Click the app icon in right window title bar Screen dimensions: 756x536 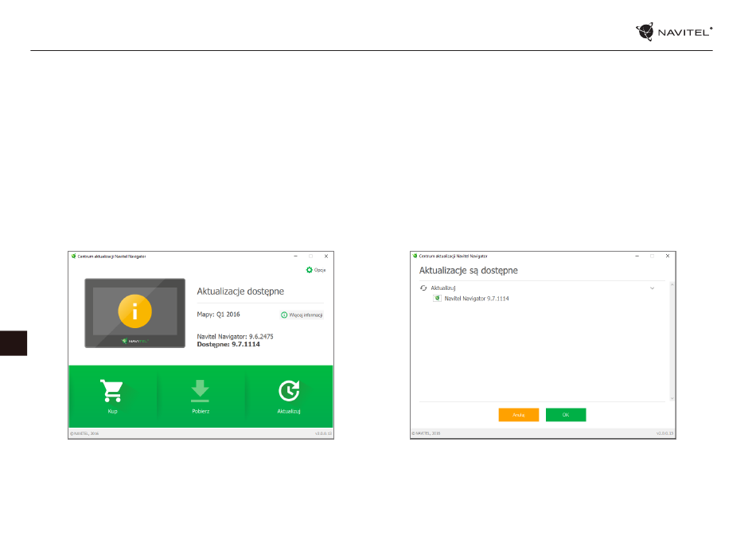click(x=415, y=256)
